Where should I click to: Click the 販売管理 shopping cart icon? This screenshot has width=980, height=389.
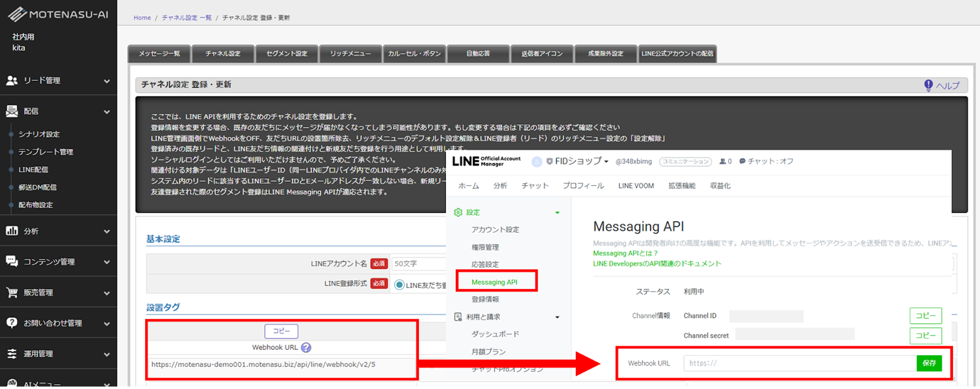coord(12,292)
